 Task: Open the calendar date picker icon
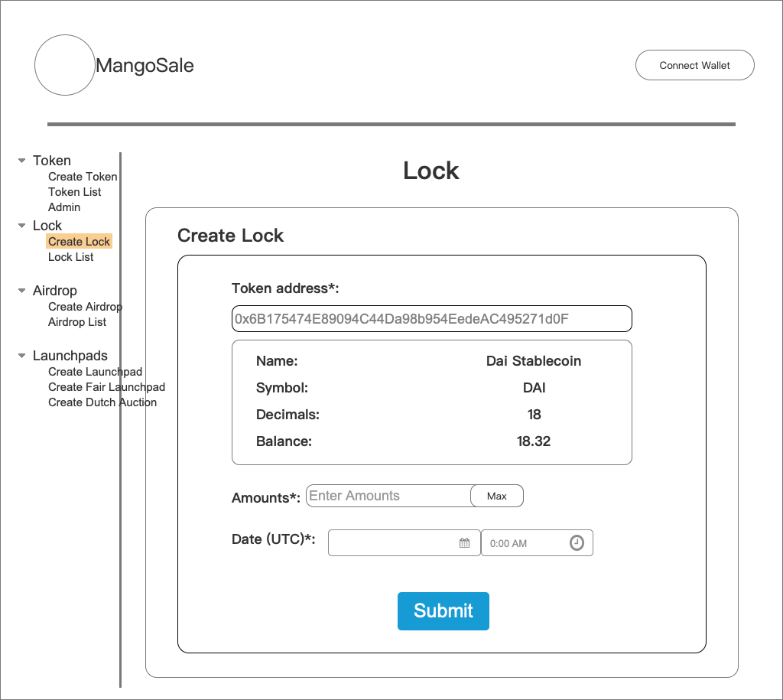464,543
